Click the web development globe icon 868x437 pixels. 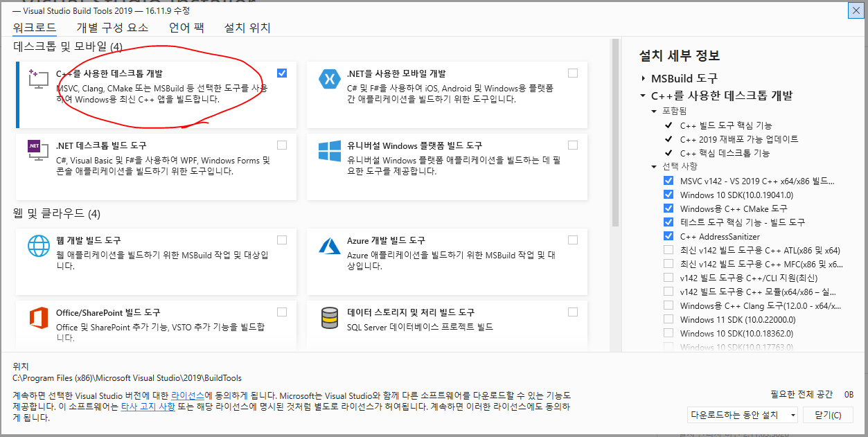tap(37, 247)
